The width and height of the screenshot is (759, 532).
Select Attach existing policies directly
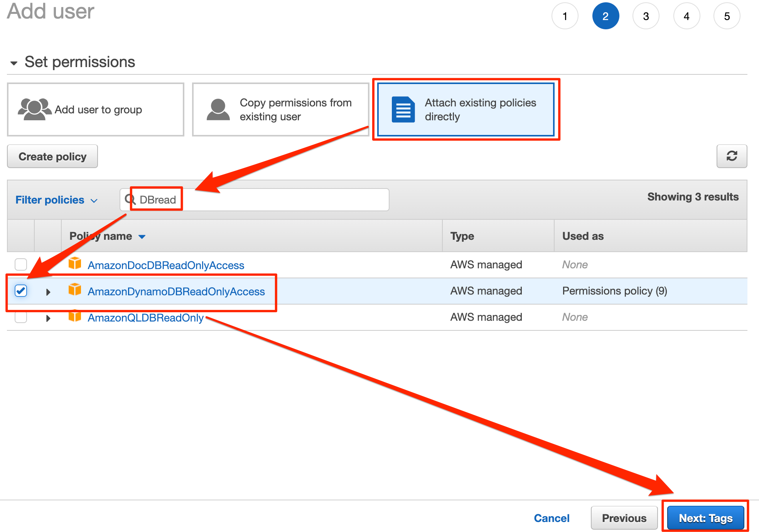(466, 109)
